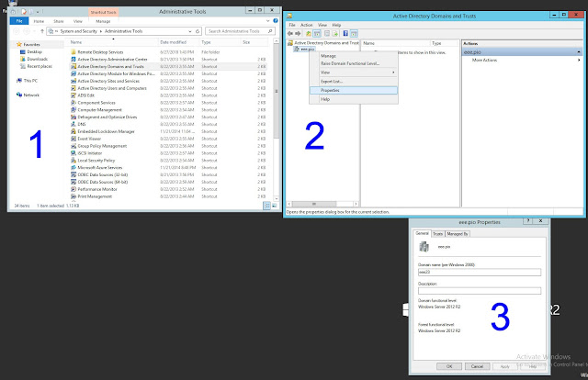Click the ADSI Edit shortcut icon
Screen dimensions: 588x380
73,95
